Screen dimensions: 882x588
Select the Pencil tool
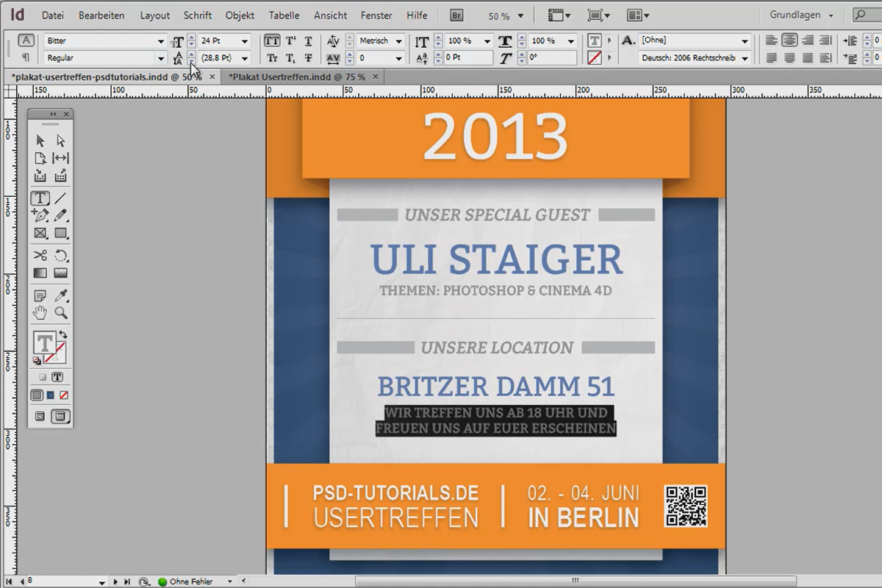point(61,215)
